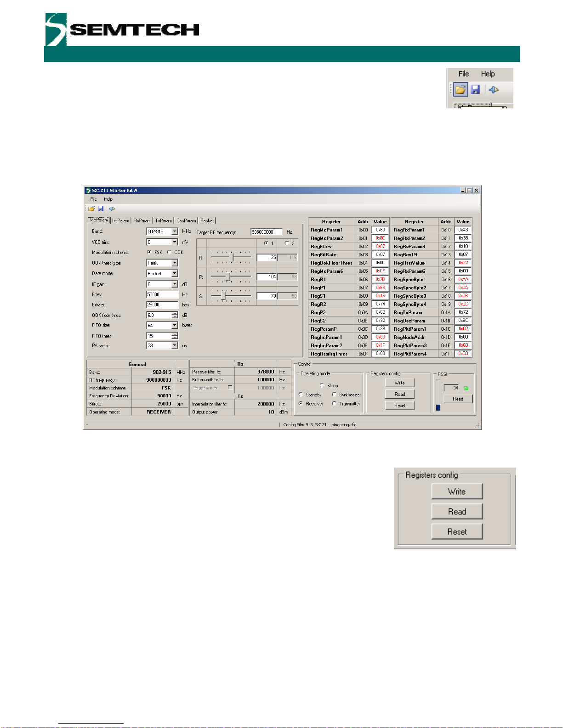The width and height of the screenshot is (563, 728).
Task: Click the FIFO thres spinner arrows
Action: [175, 336]
